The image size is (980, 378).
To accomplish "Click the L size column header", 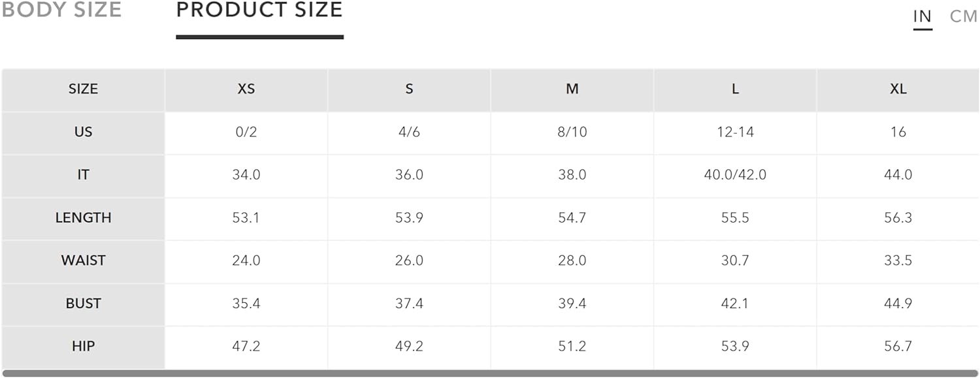I will click(x=735, y=89).
